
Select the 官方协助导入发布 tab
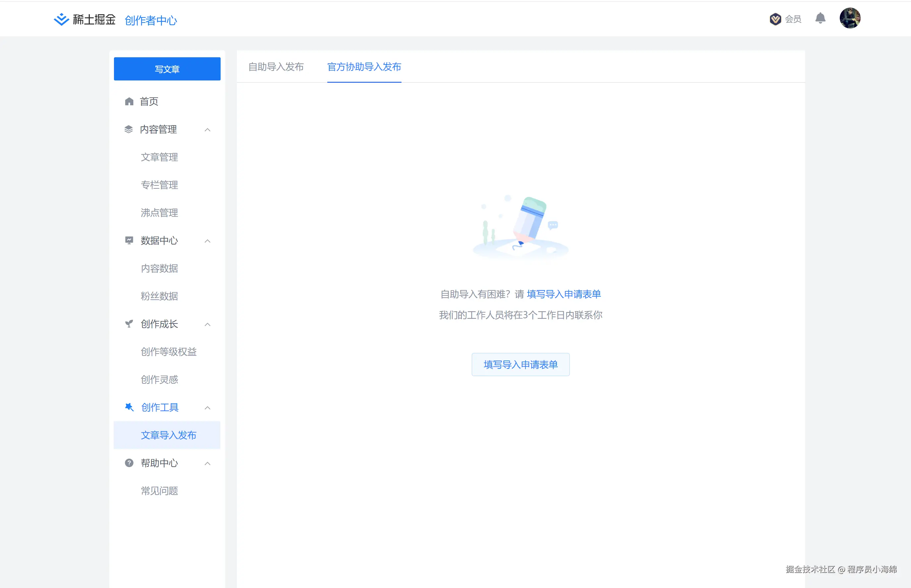click(364, 67)
